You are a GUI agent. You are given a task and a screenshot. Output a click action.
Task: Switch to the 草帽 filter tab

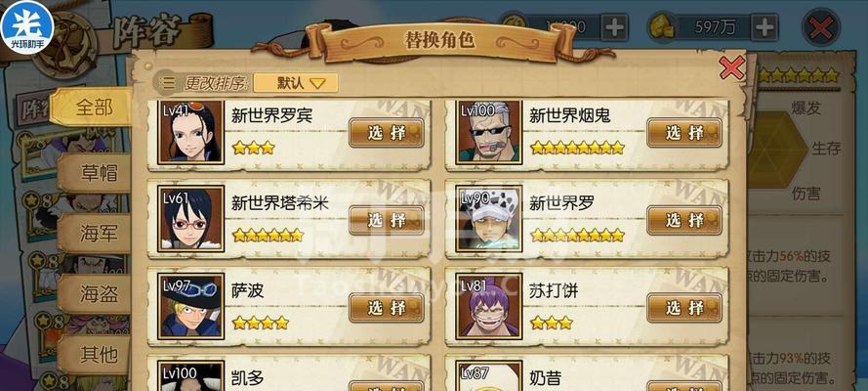(x=97, y=173)
